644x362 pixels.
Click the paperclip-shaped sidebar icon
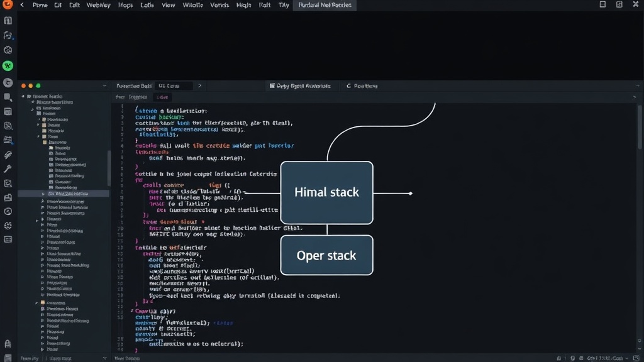coord(8,155)
